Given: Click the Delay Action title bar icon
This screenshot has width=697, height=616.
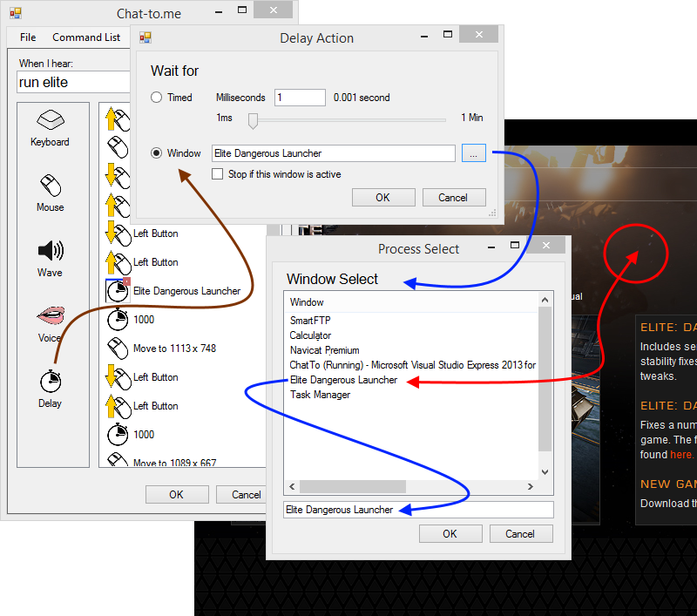Looking at the screenshot, I should click(x=145, y=37).
